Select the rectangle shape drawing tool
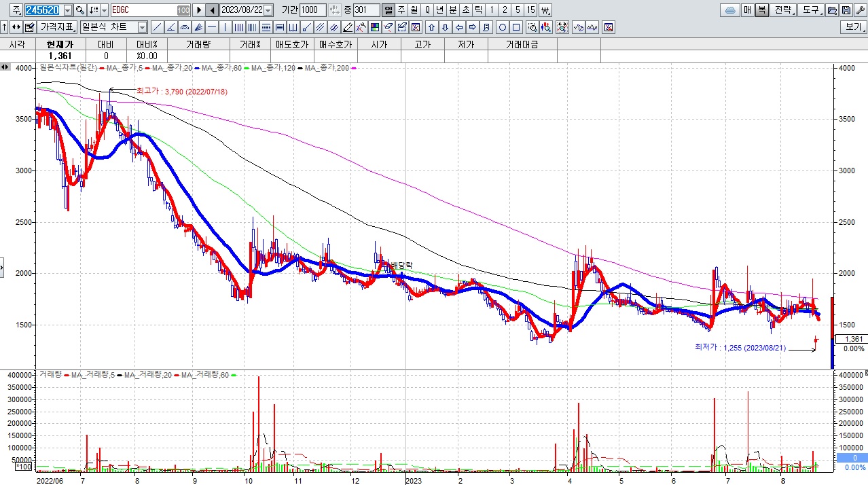Image resolution: width=868 pixels, height=485 pixels. coord(516,27)
